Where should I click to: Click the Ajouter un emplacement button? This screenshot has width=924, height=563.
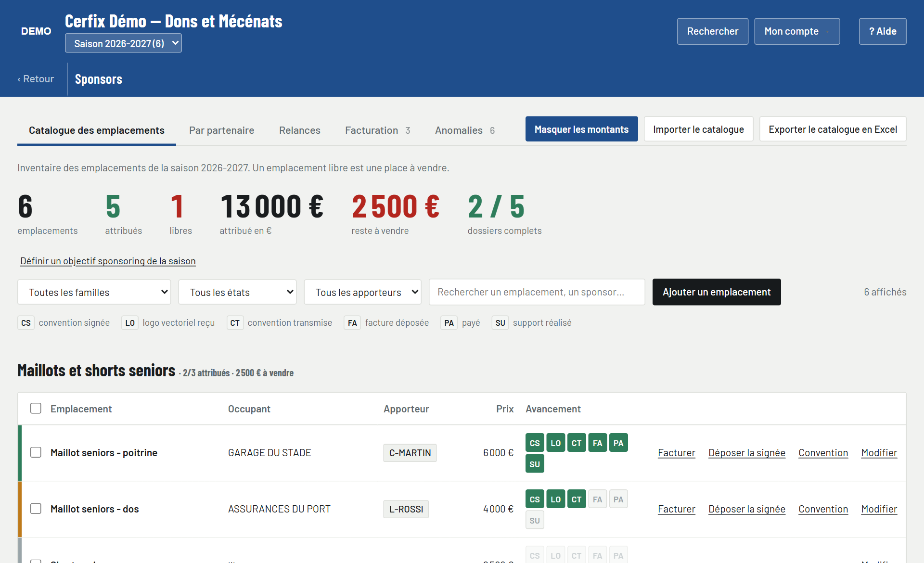[x=717, y=292]
